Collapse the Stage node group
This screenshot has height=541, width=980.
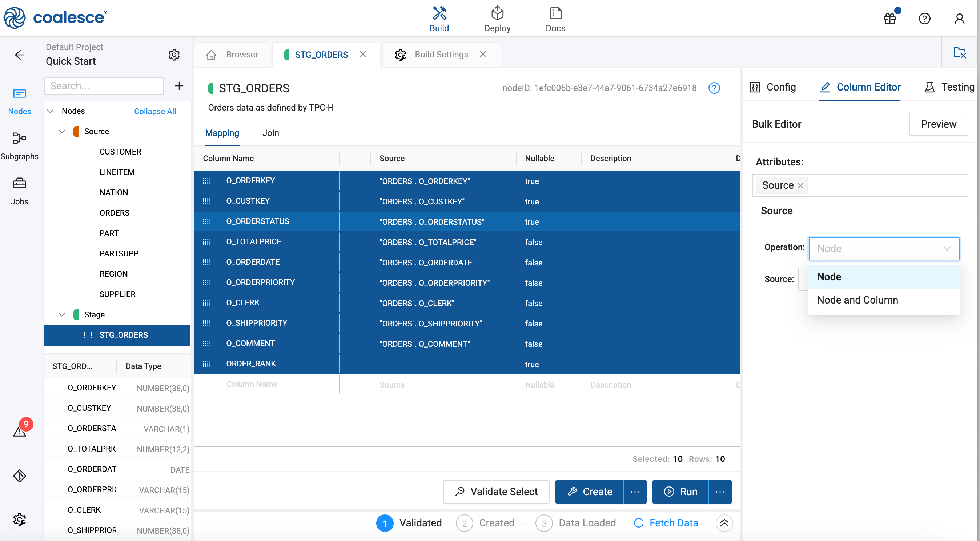[62, 315]
